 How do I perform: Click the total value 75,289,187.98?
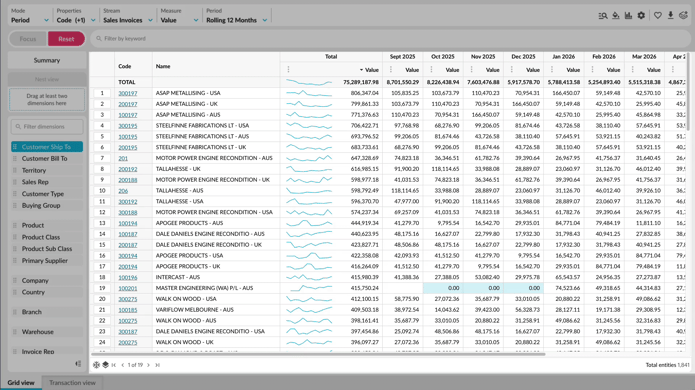point(361,82)
